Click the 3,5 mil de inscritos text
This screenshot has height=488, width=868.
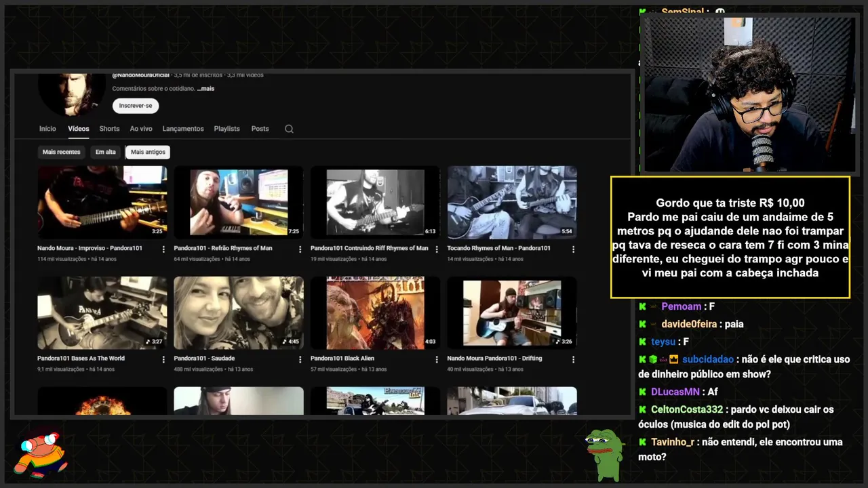pyautogui.click(x=199, y=75)
